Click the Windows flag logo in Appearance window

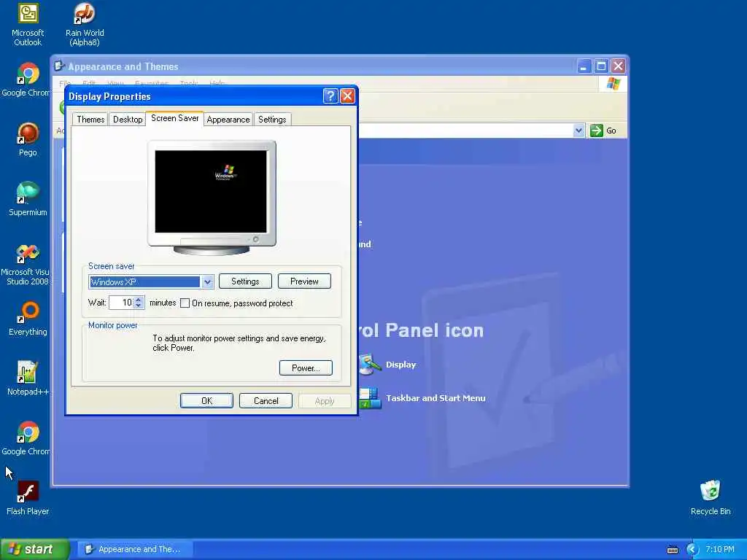tap(613, 84)
